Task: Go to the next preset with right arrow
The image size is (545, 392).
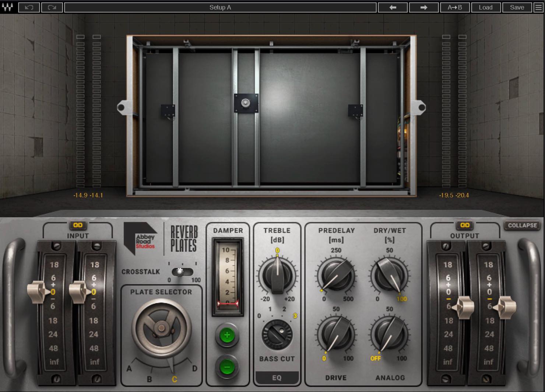Action: 423,7
